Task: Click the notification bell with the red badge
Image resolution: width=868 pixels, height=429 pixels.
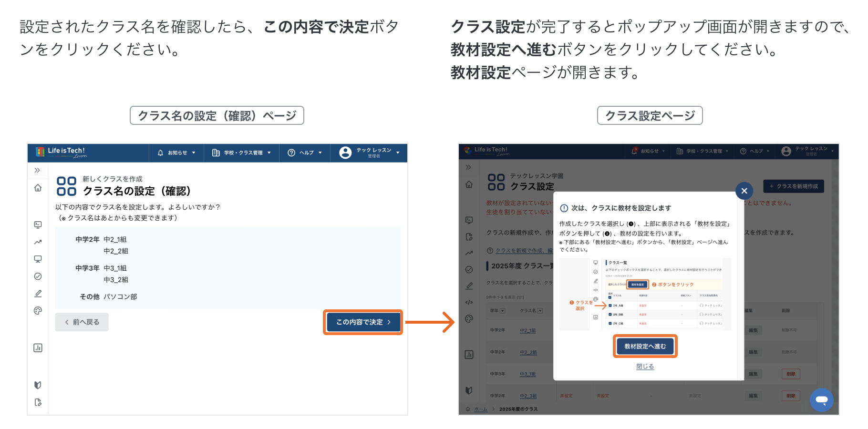Action: 634,151
